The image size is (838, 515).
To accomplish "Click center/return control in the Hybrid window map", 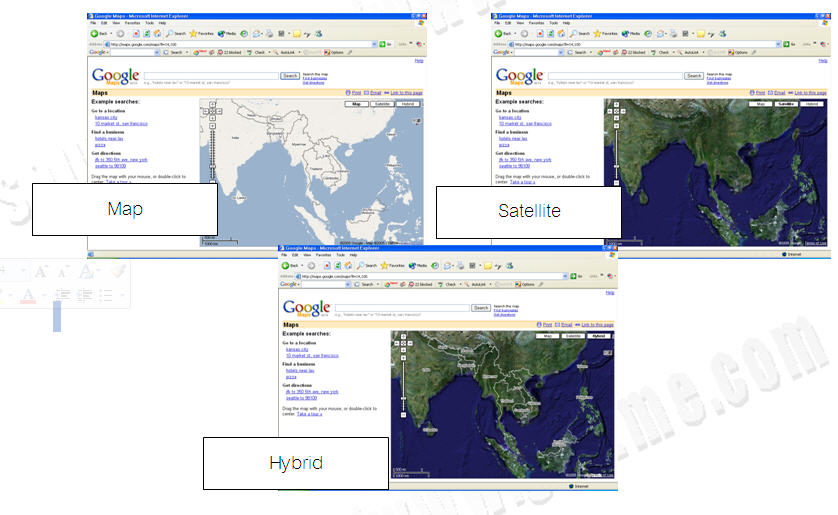I will pyautogui.click(x=404, y=343).
